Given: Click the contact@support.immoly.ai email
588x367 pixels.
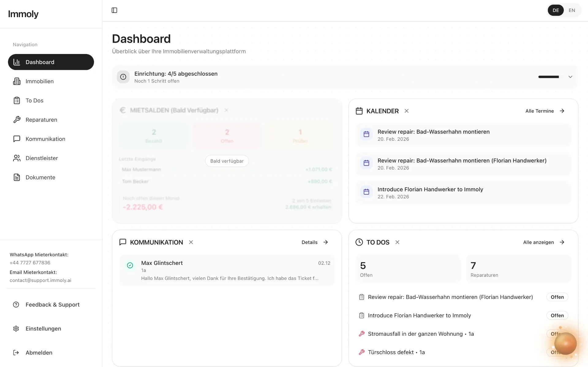Looking at the screenshot, I should click(x=40, y=280).
